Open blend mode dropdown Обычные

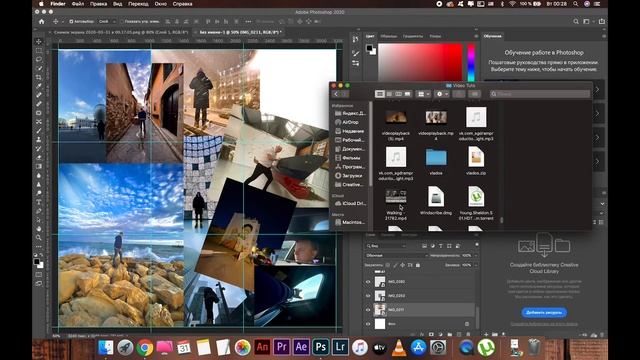(x=396, y=256)
